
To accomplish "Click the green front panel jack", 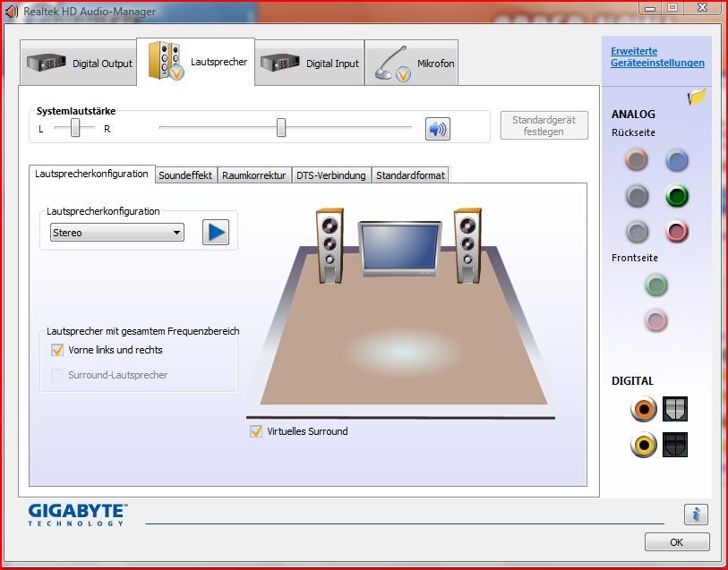I will pyautogui.click(x=656, y=285).
